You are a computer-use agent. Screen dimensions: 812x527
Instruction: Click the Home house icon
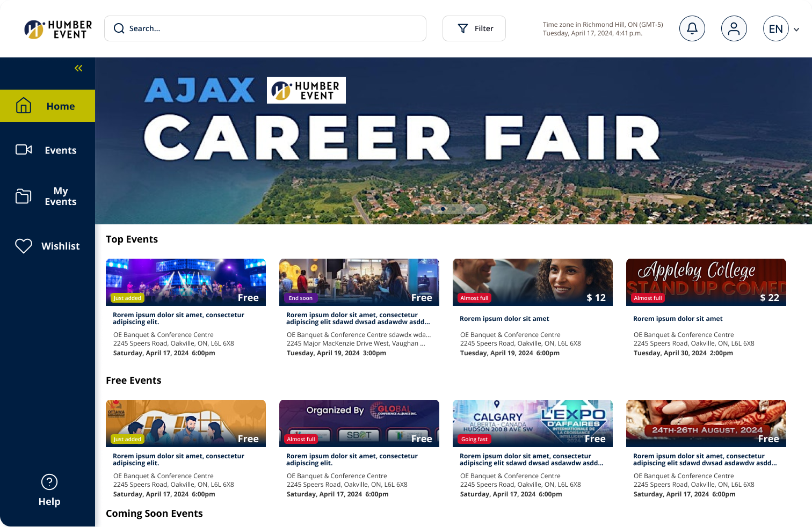(24, 105)
